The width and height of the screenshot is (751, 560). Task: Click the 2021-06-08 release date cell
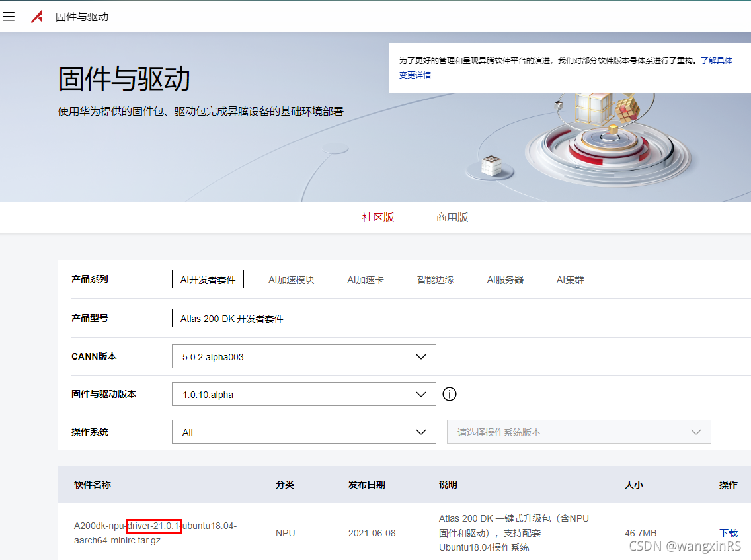coord(372,533)
